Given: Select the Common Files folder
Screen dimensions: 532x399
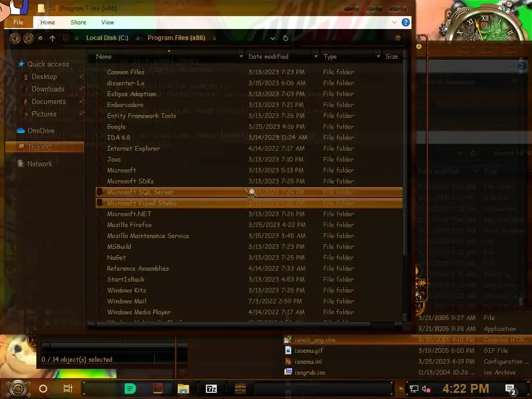Looking at the screenshot, I should point(249,72).
